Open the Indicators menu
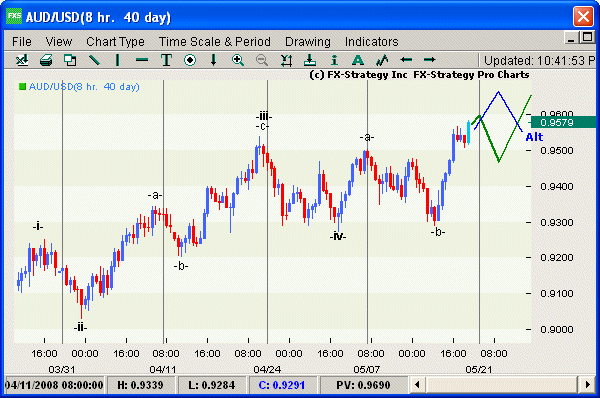This screenshot has height=398, width=600. (372, 41)
